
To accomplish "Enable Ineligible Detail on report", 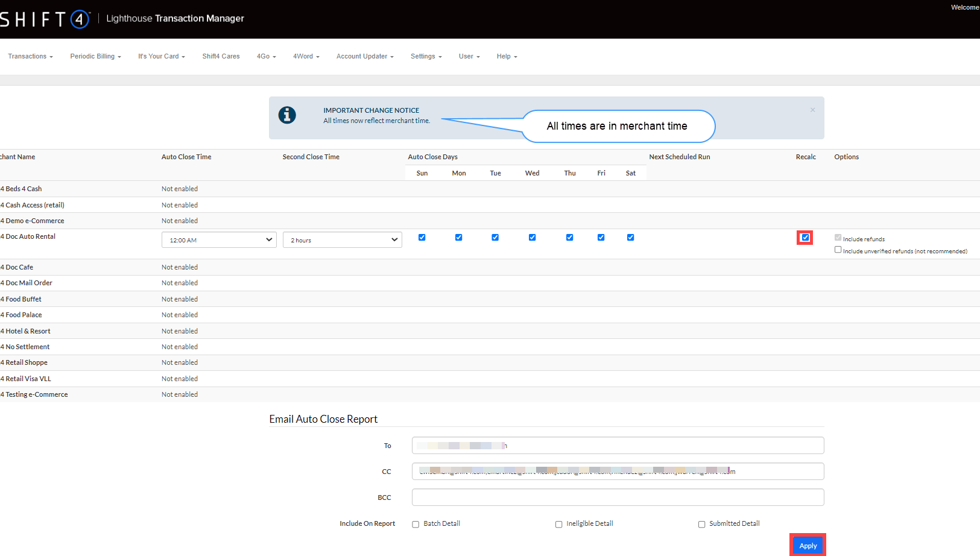I will [x=558, y=524].
